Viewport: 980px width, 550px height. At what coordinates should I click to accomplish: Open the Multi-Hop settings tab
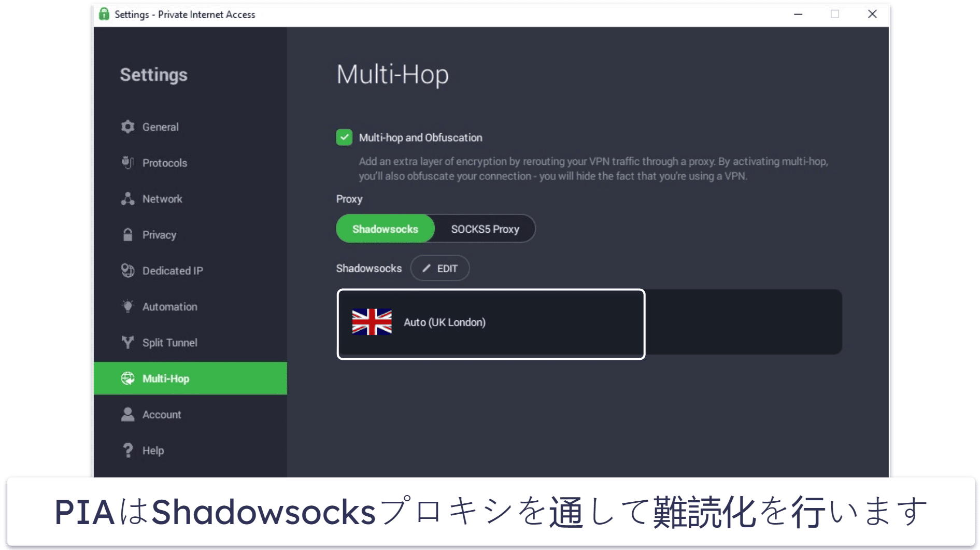[x=190, y=378]
